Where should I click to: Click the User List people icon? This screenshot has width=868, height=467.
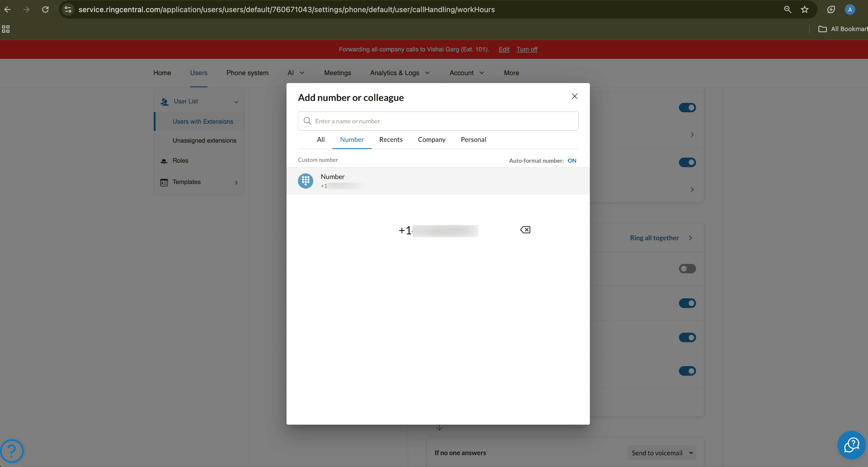[x=164, y=102]
